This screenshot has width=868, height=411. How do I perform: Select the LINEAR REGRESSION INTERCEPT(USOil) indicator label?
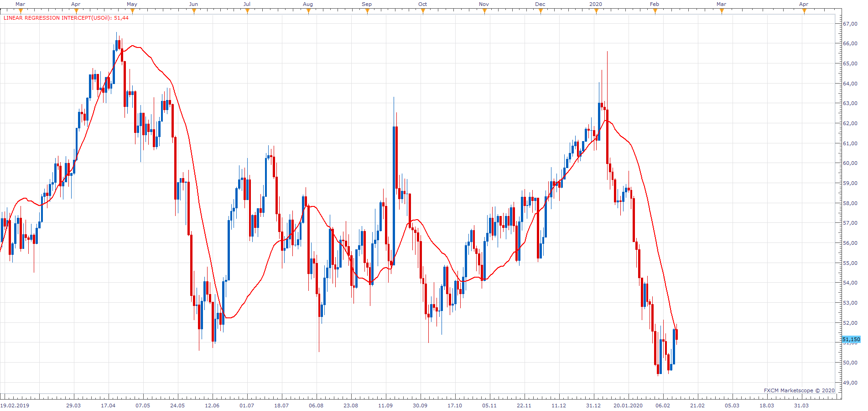tap(66, 18)
